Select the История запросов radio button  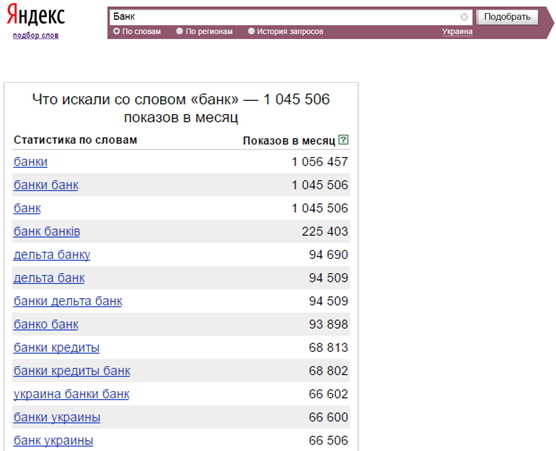(251, 31)
